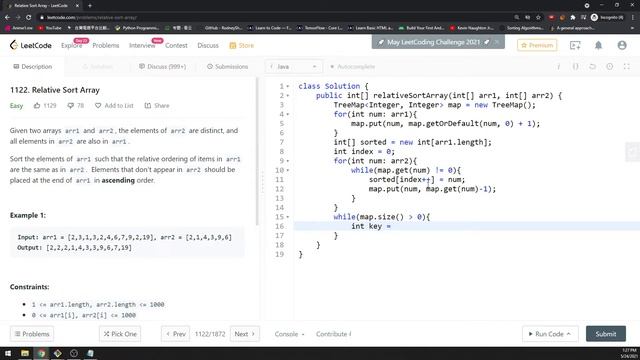The width and height of the screenshot is (640, 360).
Task: Switch to the Solution tab
Action: click(98, 67)
